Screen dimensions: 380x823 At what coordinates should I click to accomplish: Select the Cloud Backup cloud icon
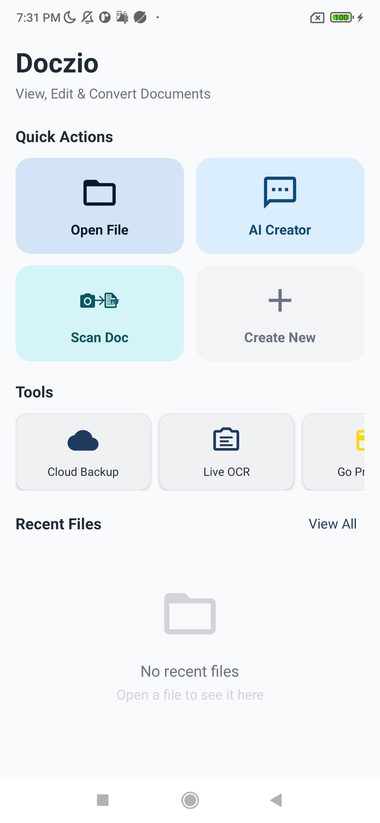pyautogui.click(x=83, y=440)
